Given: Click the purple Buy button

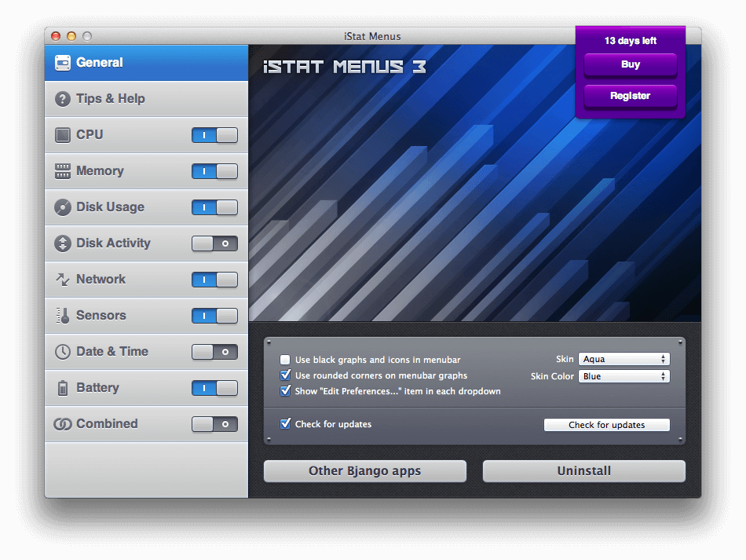Looking at the screenshot, I should 631,64.
